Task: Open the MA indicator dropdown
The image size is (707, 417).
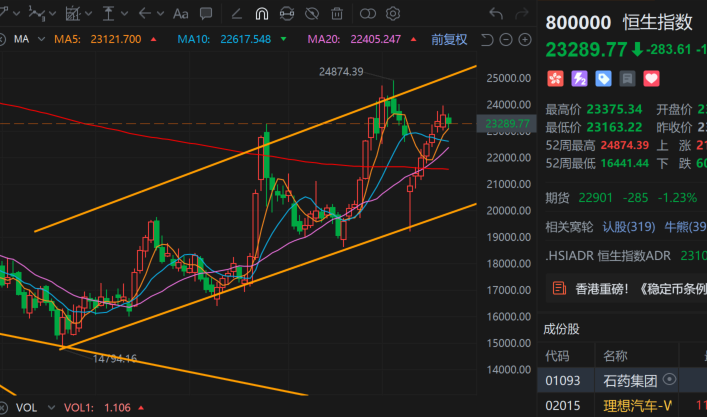Action: [x=34, y=39]
